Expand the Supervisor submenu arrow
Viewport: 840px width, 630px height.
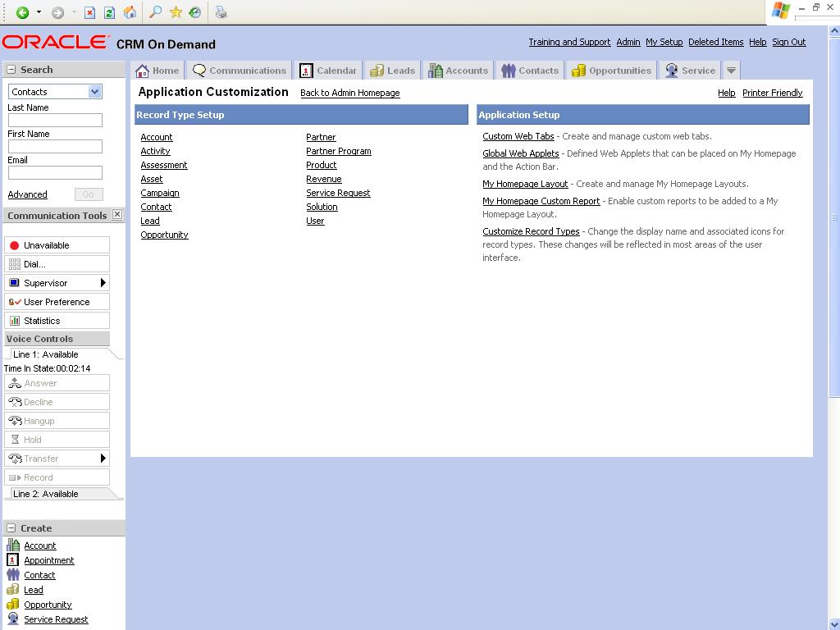click(x=103, y=283)
